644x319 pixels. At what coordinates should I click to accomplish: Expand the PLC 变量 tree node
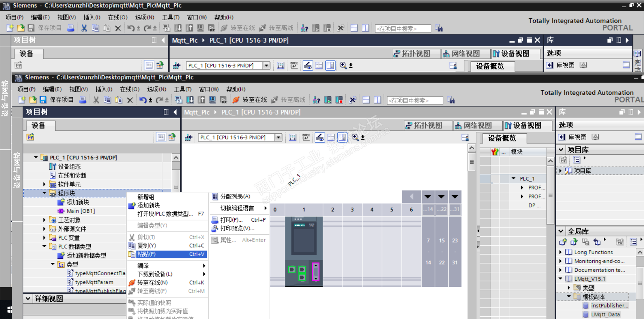(x=44, y=238)
